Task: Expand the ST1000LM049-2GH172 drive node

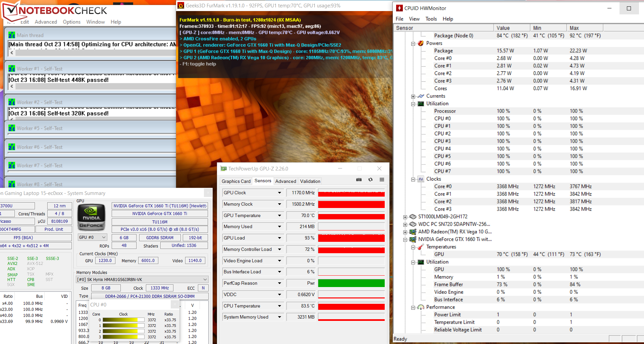Action: point(405,217)
